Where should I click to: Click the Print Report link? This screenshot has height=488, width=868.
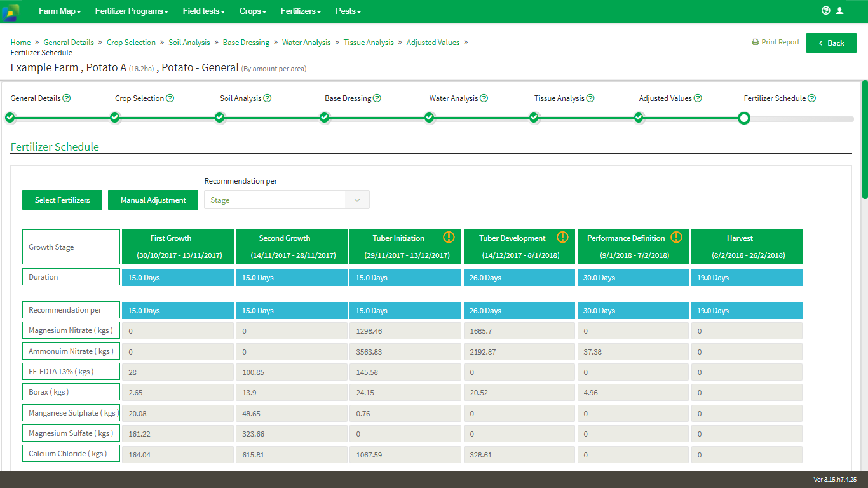tap(775, 42)
